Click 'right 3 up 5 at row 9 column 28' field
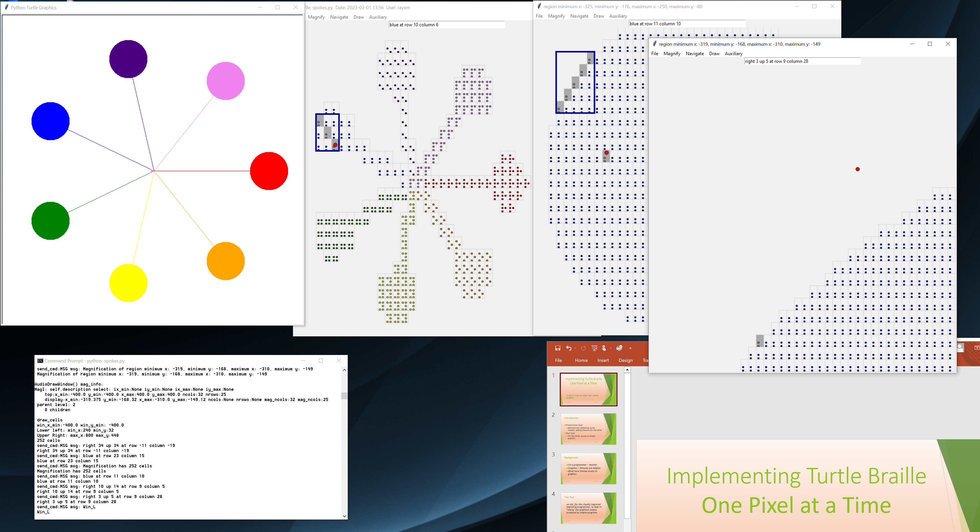The image size is (980, 532). pyautogui.click(x=802, y=61)
